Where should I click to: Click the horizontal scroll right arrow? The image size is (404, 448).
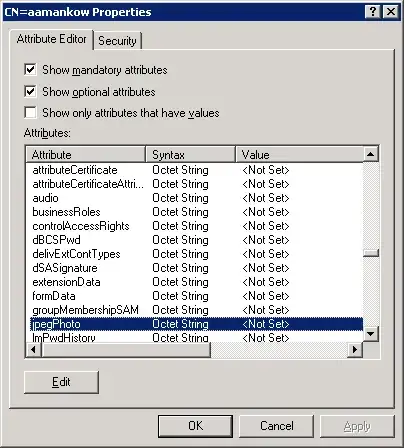point(355,350)
